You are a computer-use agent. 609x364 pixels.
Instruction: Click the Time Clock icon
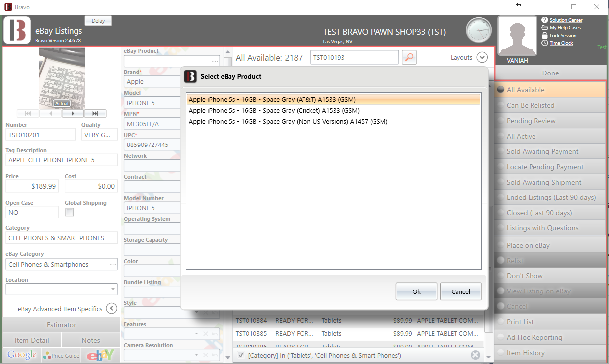(545, 43)
